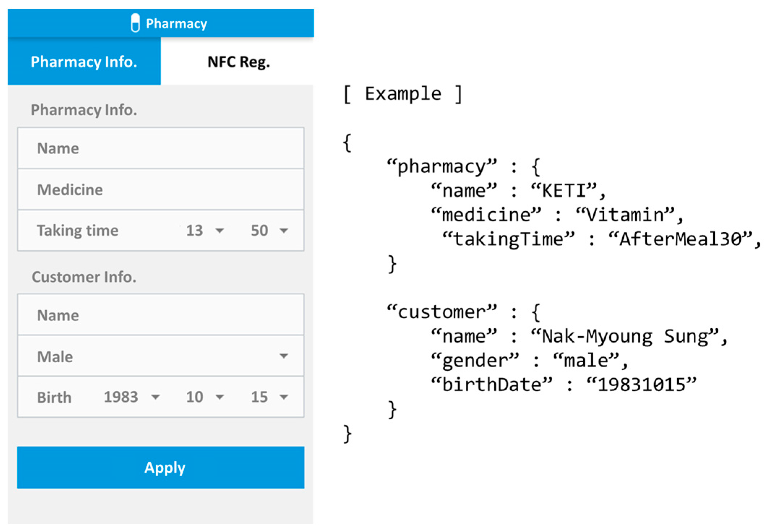Select the Pharmacy Info. tab
Image resolution: width=769 pixels, height=532 pixels.
click(84, 62)
